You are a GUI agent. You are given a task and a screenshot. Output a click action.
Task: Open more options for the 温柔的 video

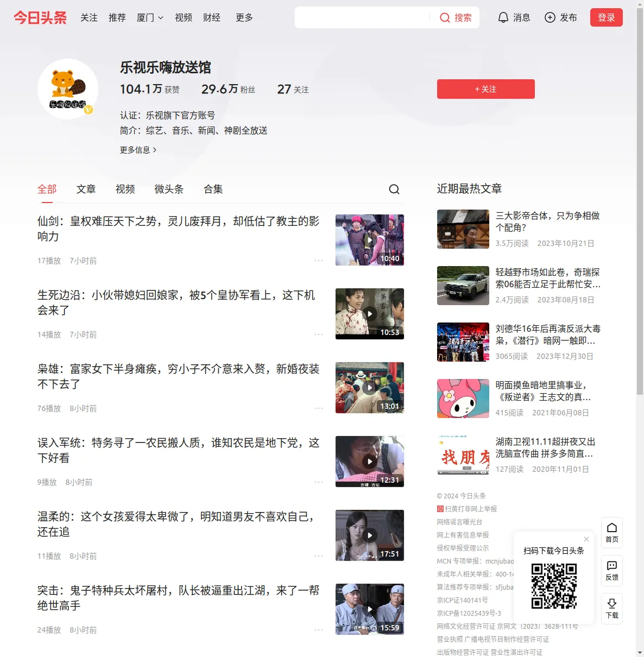[x=319, y=556]
